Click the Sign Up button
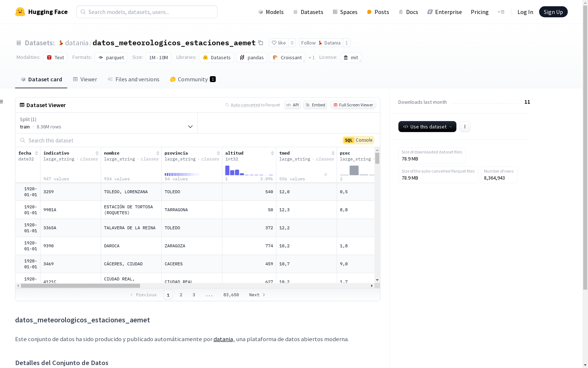This screenshot has width=588, height=368. click(x=553, y=12)
